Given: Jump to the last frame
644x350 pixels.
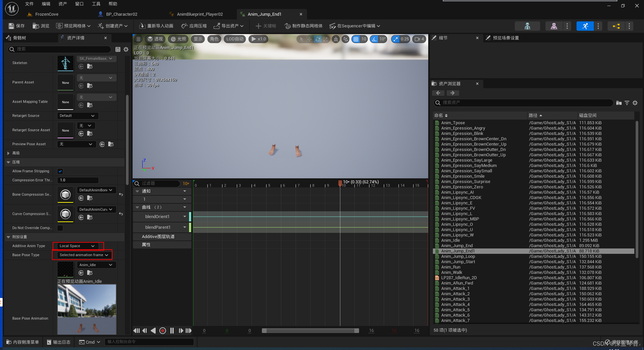Looking at the screenshot, I should point(189,331).
